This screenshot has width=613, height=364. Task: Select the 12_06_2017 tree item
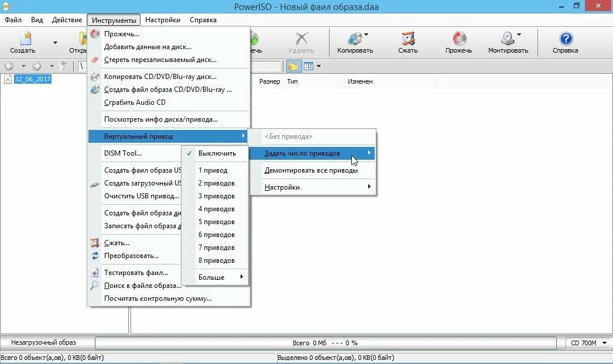tap(33, 79)
